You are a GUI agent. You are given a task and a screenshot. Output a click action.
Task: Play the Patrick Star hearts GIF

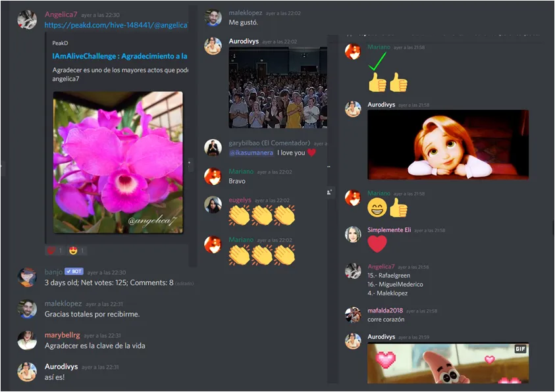(448, 363)
